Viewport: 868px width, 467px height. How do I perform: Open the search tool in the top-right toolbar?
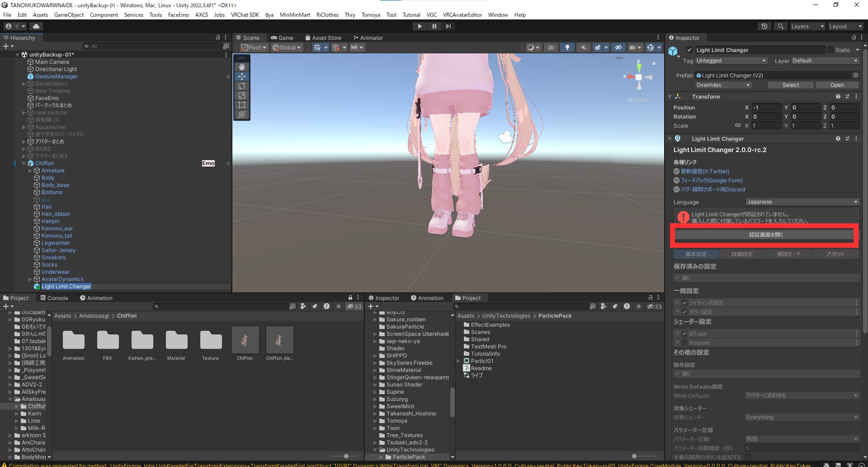(780, 26)
